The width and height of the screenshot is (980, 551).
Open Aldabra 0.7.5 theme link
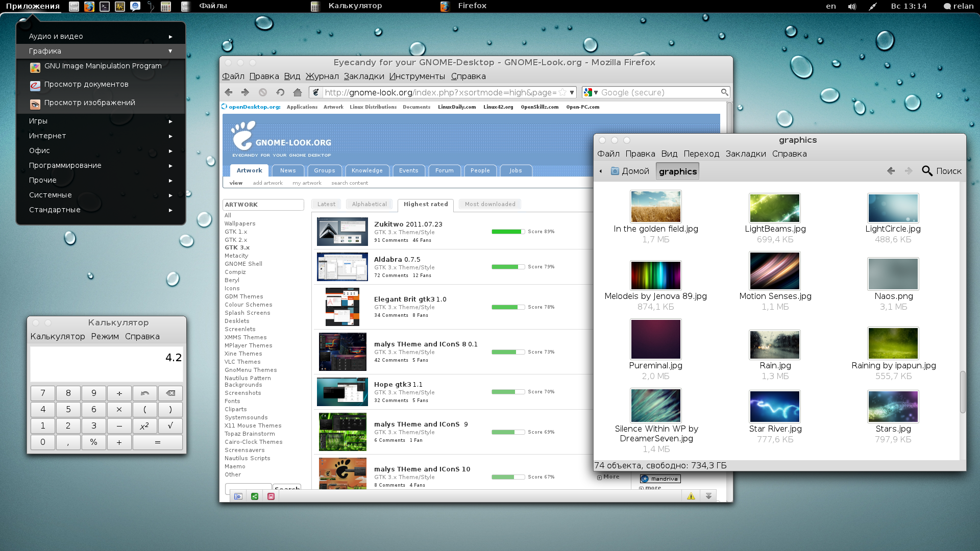point(397,259)
